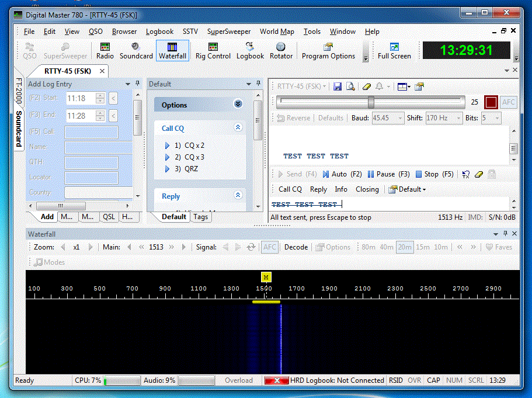The width and height of the screenshot is (532, 398).
Task: Toggle the AFC button beside squelch
Action: pos(508,102)
